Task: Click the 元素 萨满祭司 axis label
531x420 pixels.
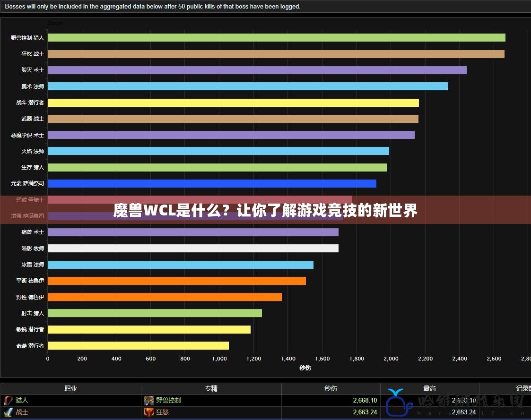Action: pyautogui.click(x=27, y=183)
